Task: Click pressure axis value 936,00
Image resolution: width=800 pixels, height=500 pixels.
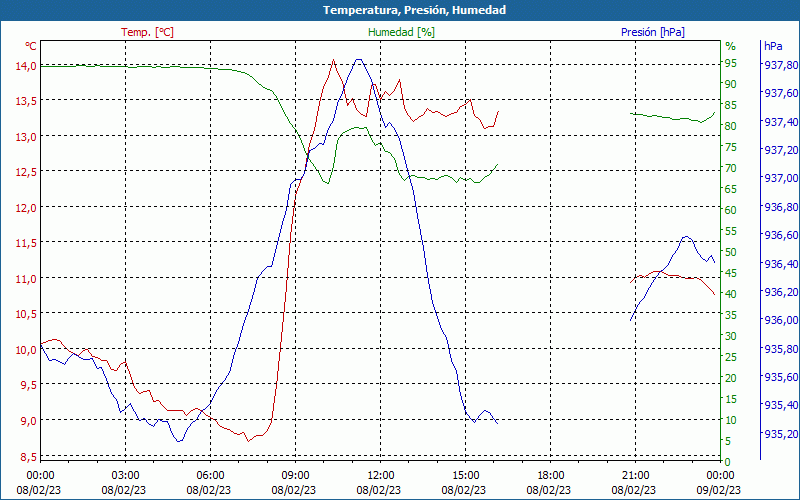Action: (x=780, y=320)
